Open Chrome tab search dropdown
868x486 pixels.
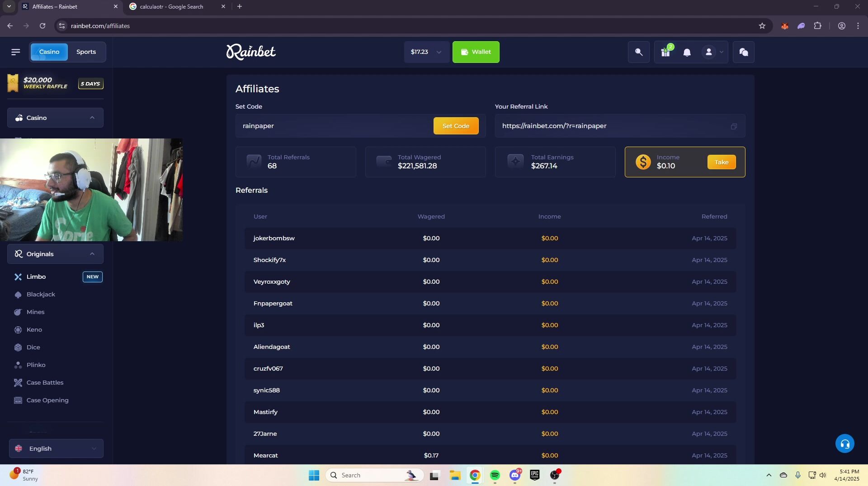[9, 6]
